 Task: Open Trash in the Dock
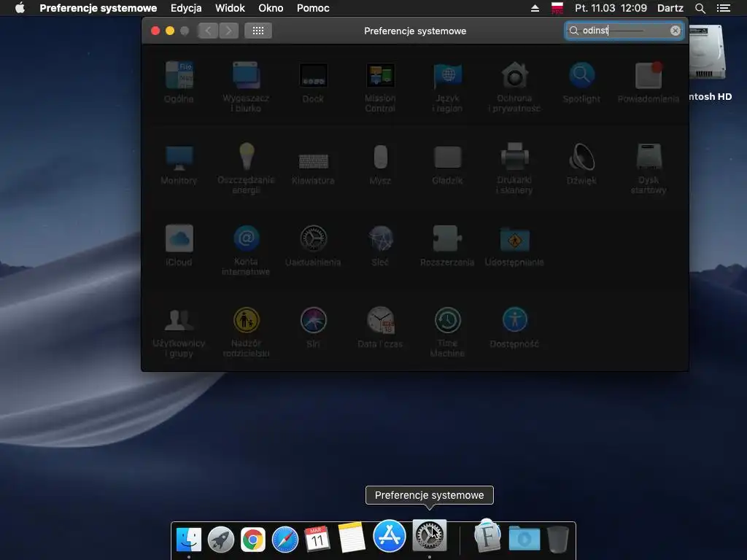[x=557, y=539]
